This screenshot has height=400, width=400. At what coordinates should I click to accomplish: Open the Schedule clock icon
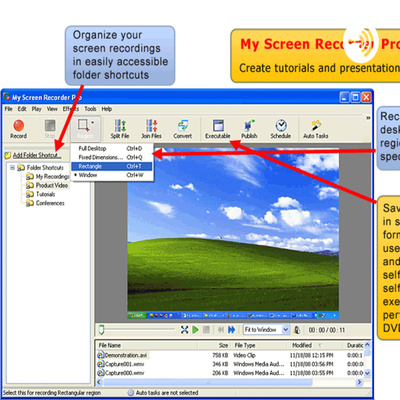[281, 126]
